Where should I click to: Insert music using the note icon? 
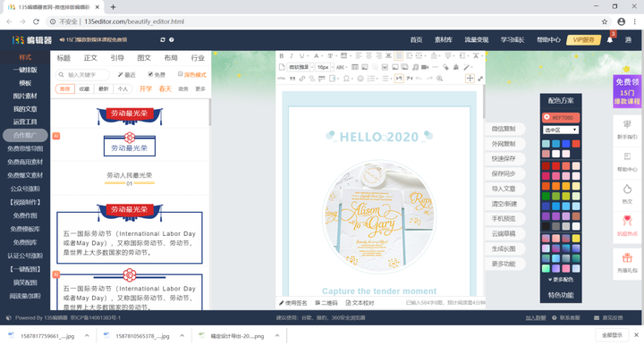416,67
